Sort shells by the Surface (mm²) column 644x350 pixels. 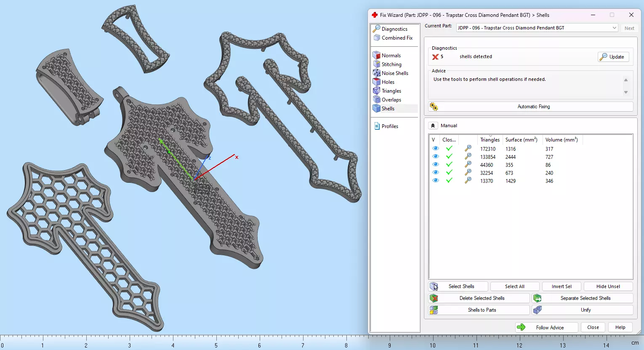(522, 140)
